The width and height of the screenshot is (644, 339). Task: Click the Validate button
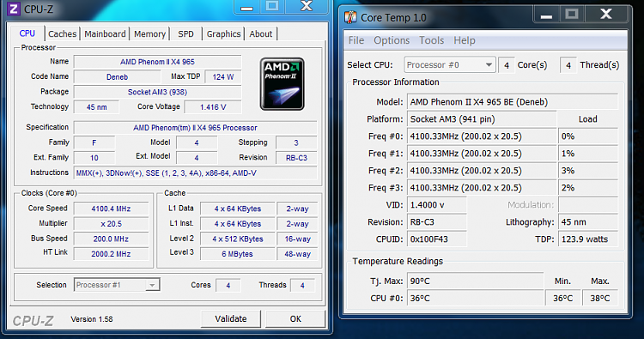[231, 319]
